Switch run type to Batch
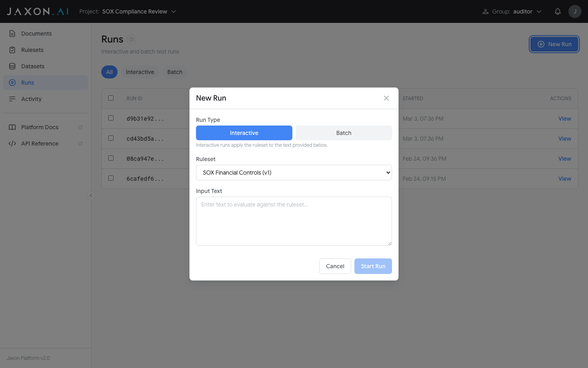The height and width of the screenshot is (368, 588). click(x=343, y=132)
